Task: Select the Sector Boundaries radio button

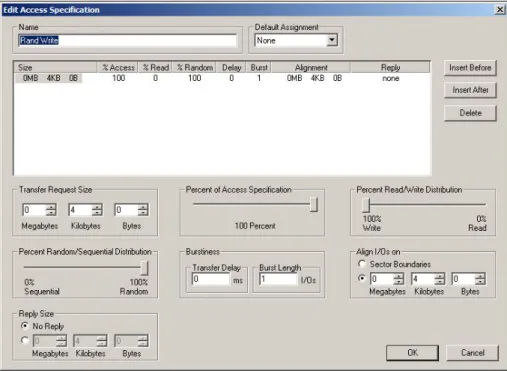Action: coord(362,264)
